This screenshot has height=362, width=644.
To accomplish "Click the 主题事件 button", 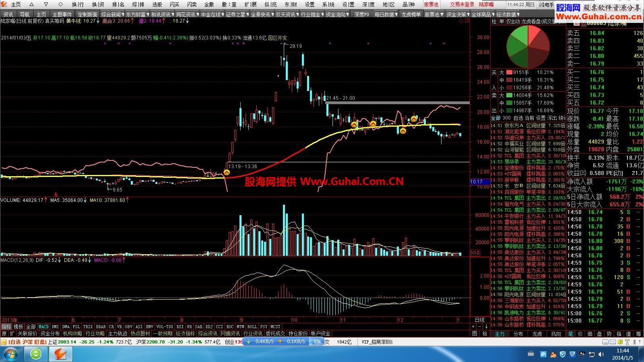I will (62, 14).
